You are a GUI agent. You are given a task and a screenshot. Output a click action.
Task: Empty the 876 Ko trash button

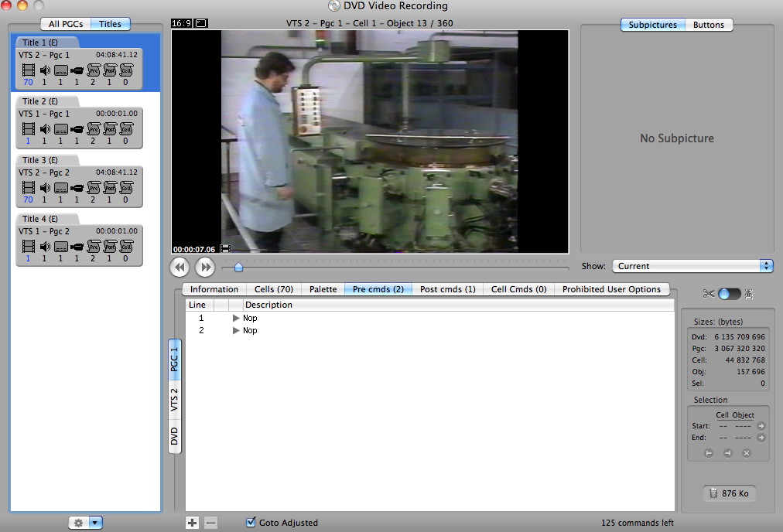click(729, 493)
